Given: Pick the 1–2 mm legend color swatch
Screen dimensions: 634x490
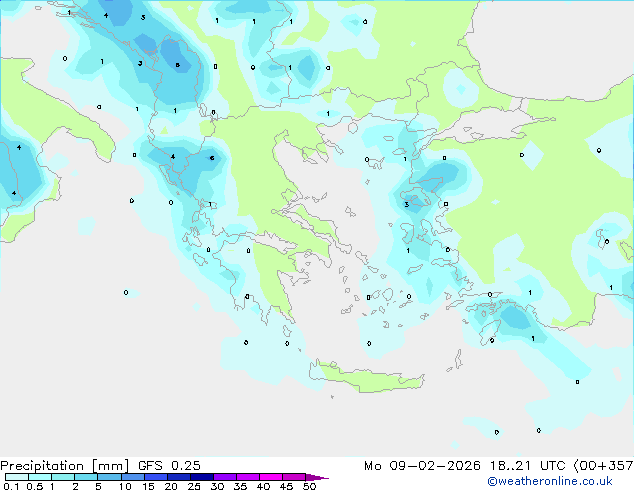Looking at the screenshot, I should (63, 477).
